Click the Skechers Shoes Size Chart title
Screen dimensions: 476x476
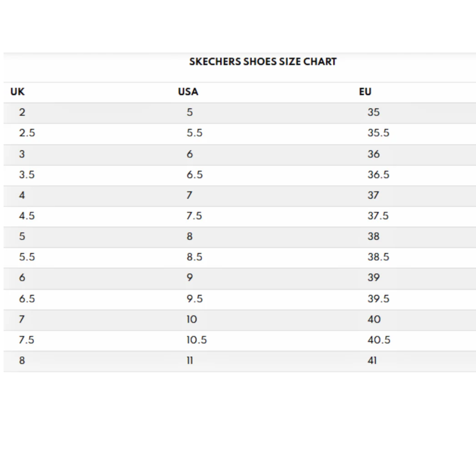263,62
